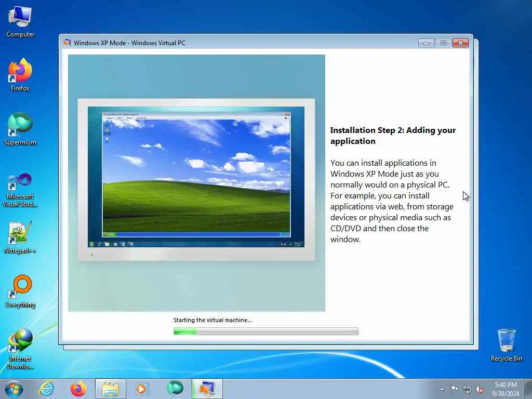Select Microsoft Visual Studio desktop shortcut

point(20,190)
